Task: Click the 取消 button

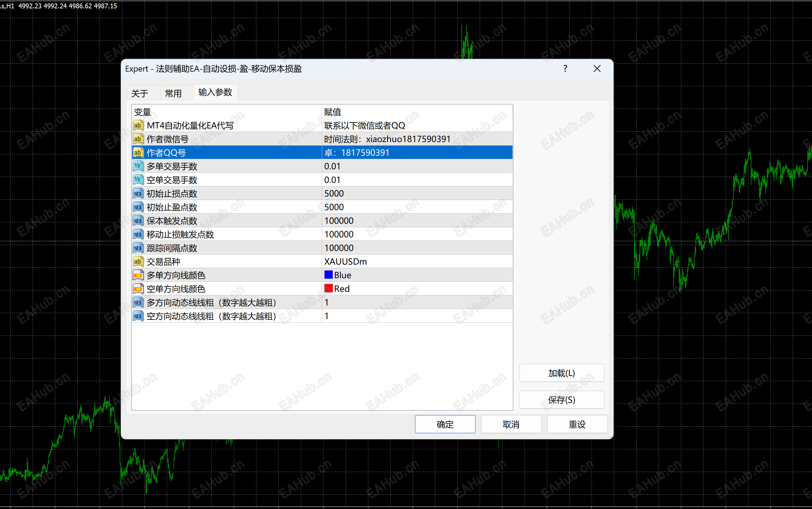Action: click(511, 424)
